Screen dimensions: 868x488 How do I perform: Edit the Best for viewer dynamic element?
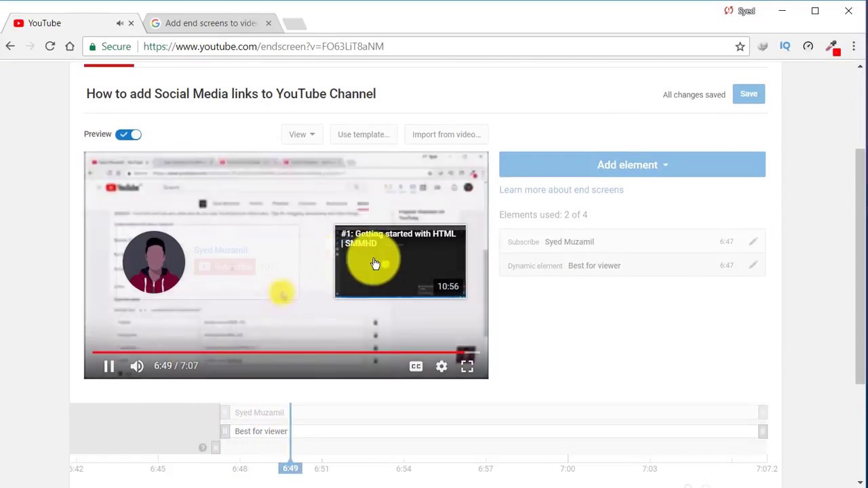(x=753, y=266)
